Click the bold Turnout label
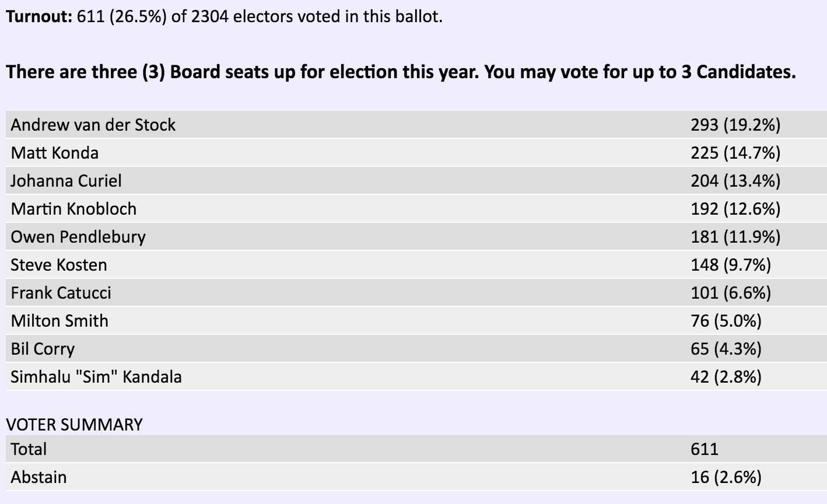 pyautogui.click(x=38, y=16)
